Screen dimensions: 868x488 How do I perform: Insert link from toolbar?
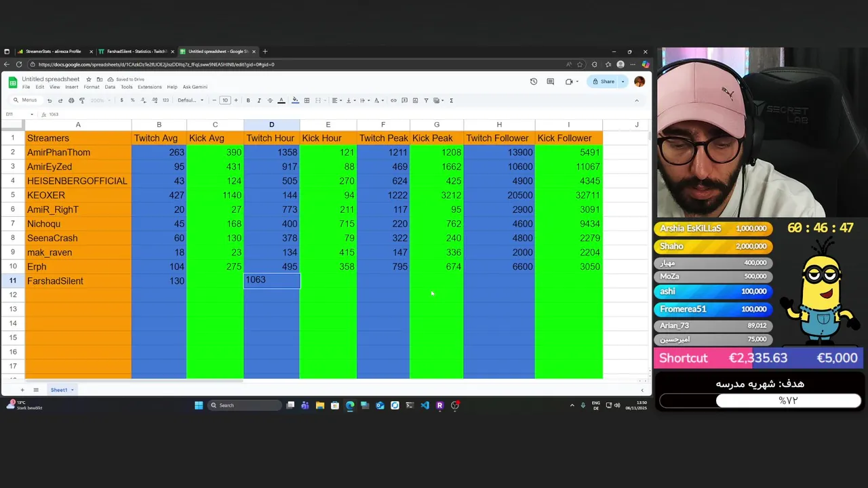tap(393, 100)
